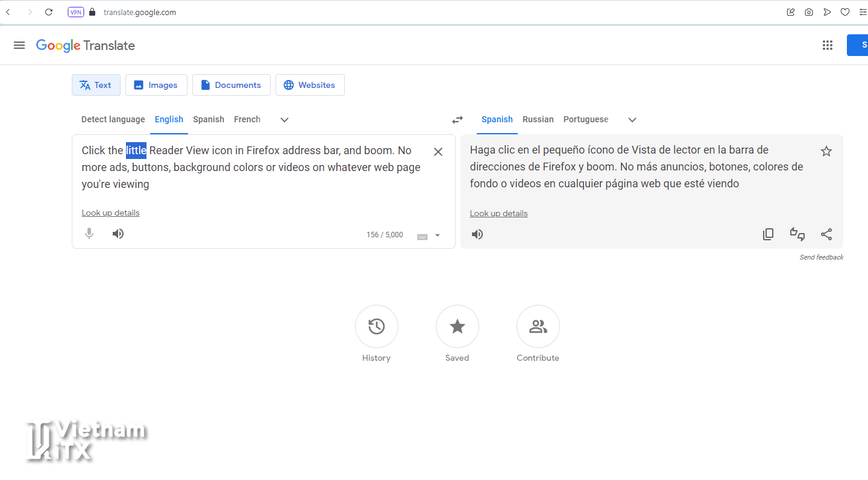Image resolution: width=868 pixels, height=480 pixels.
Task: Open the Google apps grid
Action: click(x=828, y=45)
